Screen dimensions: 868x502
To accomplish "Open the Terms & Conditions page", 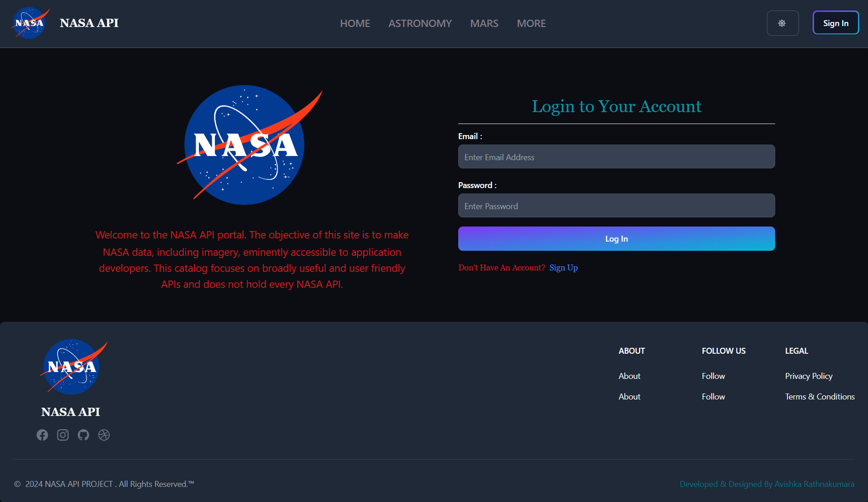I will 820,396.
